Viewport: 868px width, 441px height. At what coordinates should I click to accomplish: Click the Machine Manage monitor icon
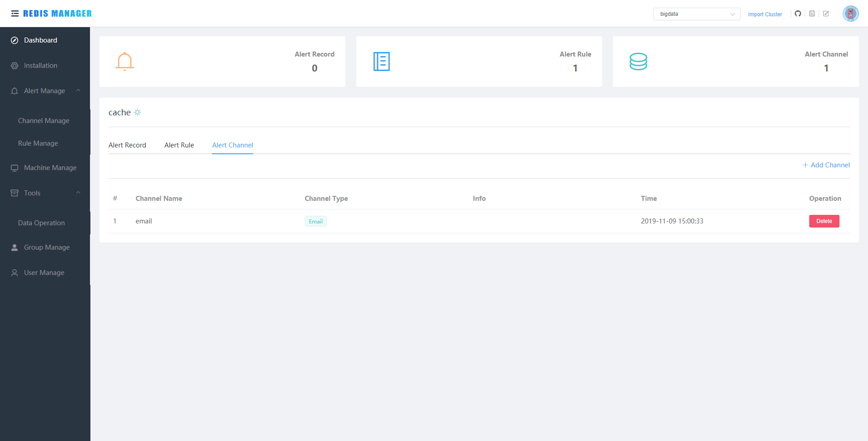14,168
